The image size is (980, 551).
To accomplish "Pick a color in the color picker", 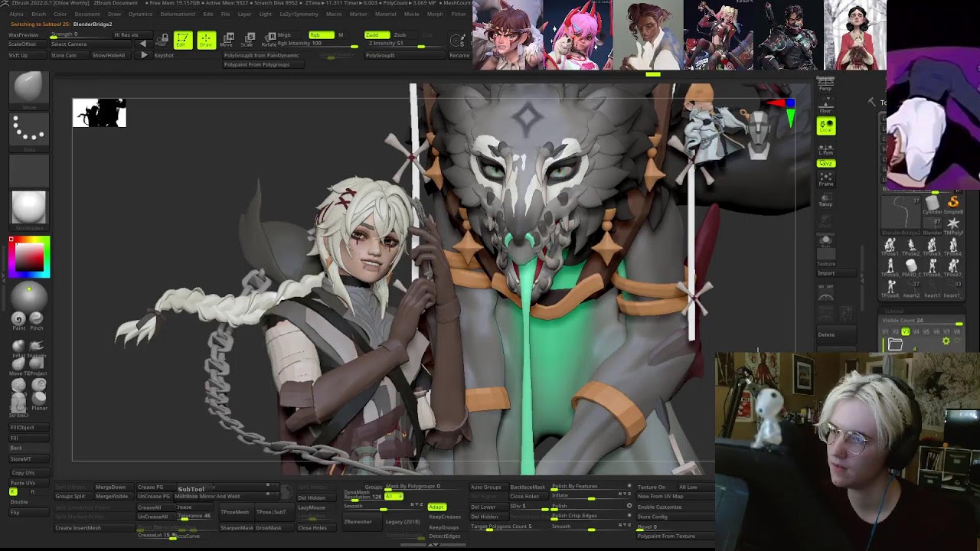I will tap(29, 256).
